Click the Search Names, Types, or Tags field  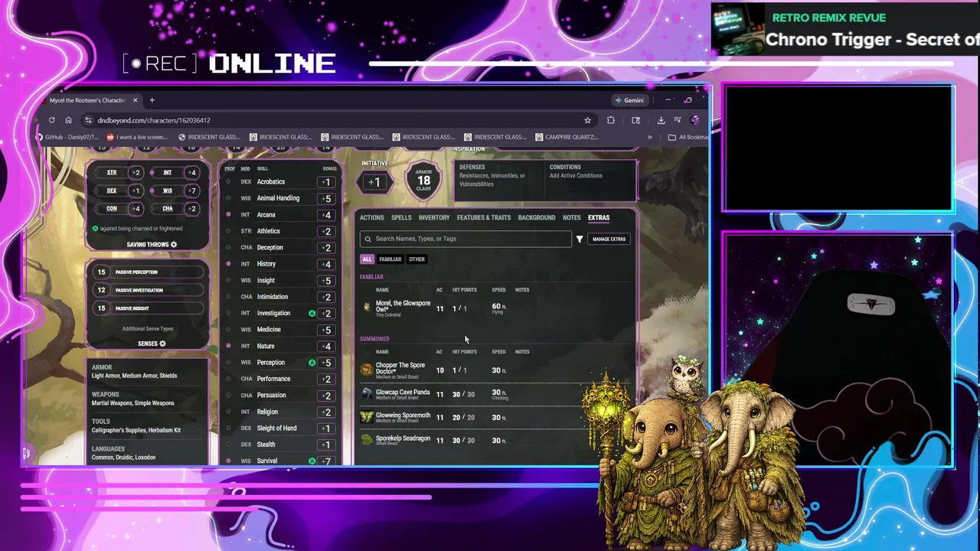pos(465,239)
